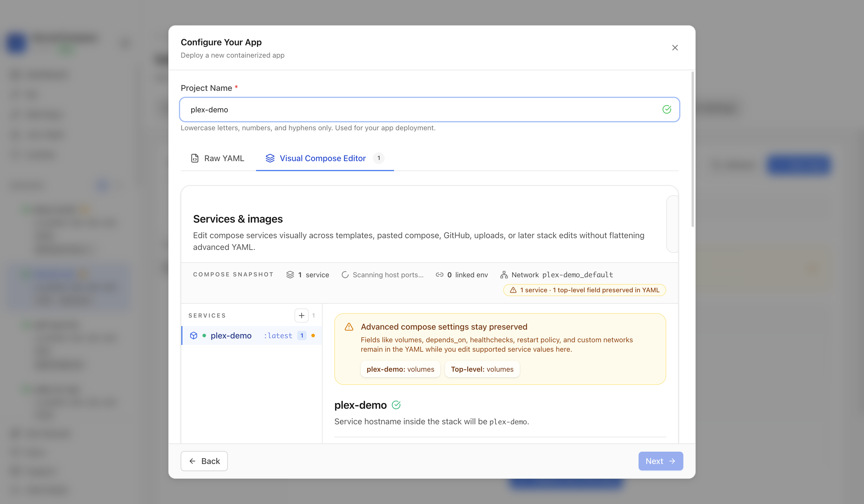This screenshot has width=864, height=504.
Task: Click the Network plex-demo_default text
Action: pyautogui.click(x=562, y=275)
